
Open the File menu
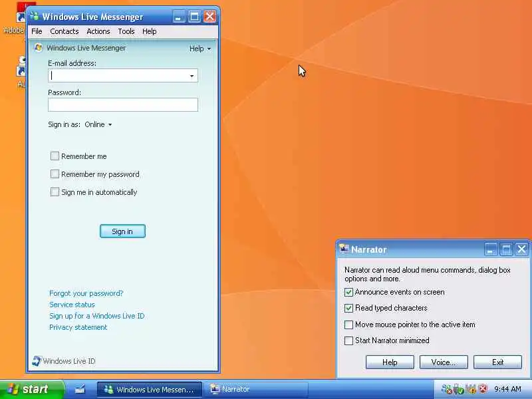pyautogui.click(x=37, y=31)
